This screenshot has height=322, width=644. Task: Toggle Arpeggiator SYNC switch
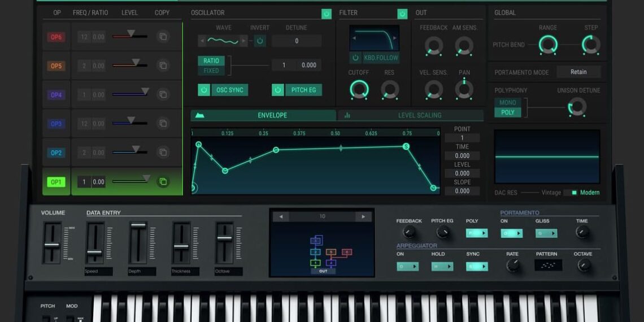click(x=477, y=267)
